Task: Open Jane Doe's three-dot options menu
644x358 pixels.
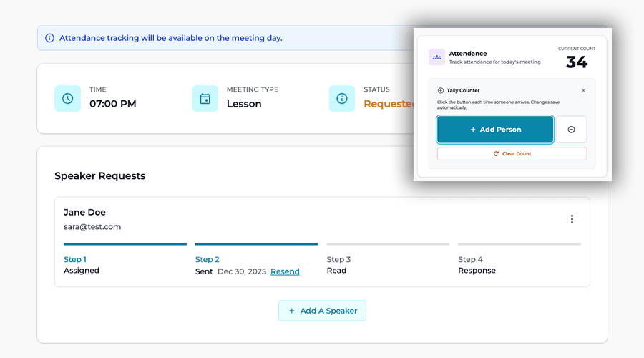Action: 572,219
